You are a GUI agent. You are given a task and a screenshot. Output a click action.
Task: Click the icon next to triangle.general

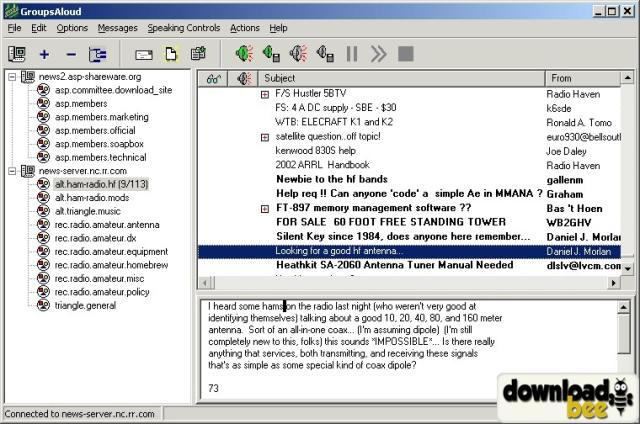pos(43,305)
